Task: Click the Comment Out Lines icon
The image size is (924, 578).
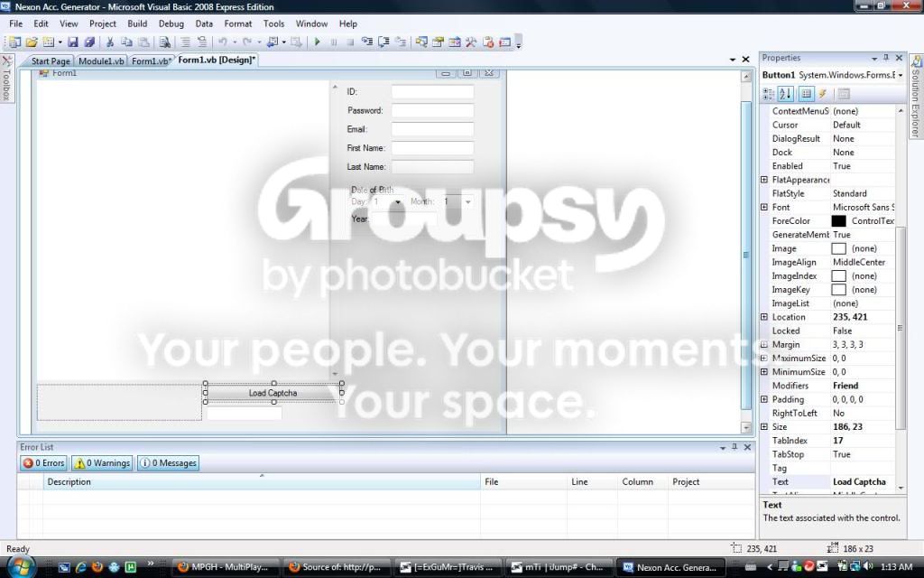Action: pos(185,42)
